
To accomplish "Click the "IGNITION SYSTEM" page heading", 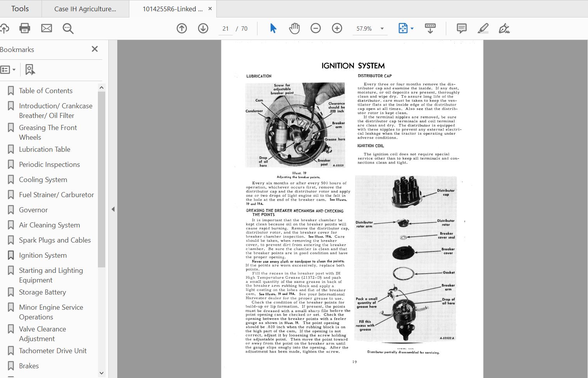I will 353,66.
